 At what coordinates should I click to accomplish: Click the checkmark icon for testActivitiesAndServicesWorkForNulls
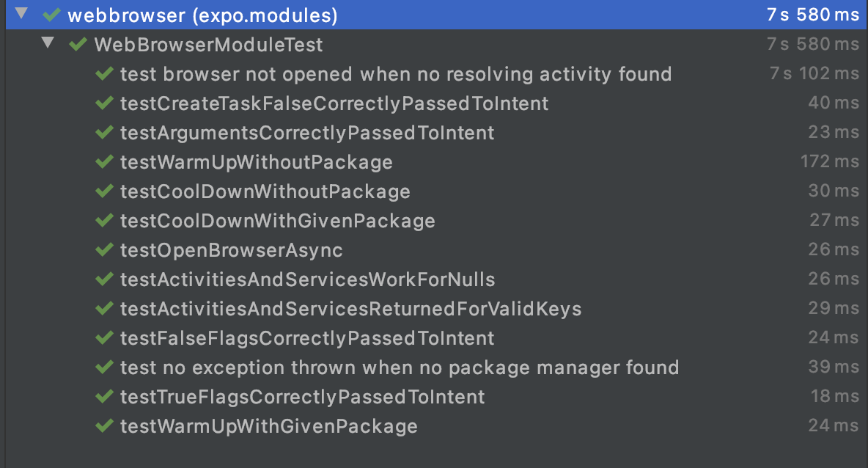click(103, 279)
